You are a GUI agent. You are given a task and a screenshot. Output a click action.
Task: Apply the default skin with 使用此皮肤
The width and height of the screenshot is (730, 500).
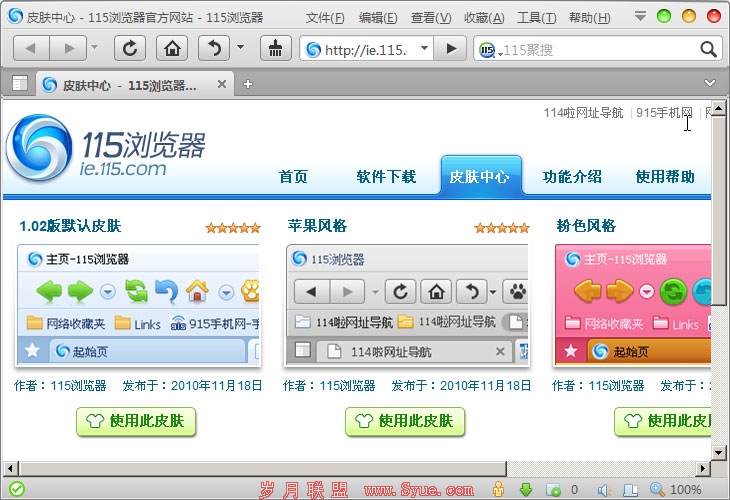136,421
